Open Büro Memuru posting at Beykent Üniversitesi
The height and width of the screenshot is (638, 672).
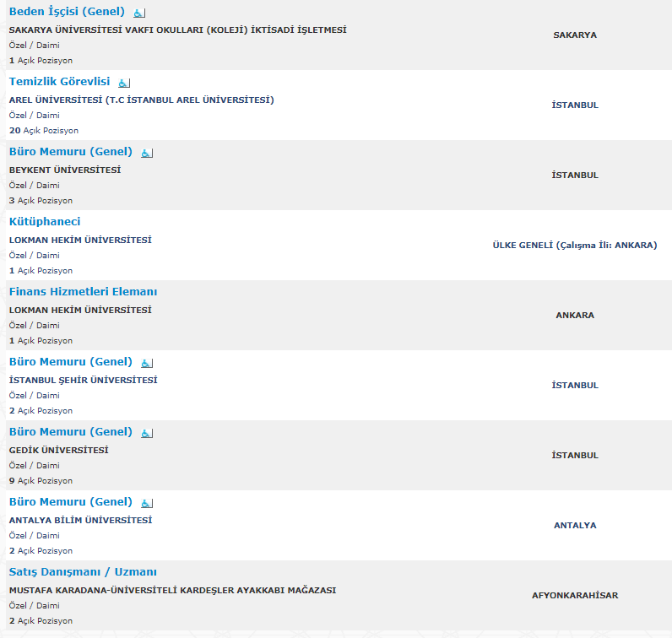point(71,152)
